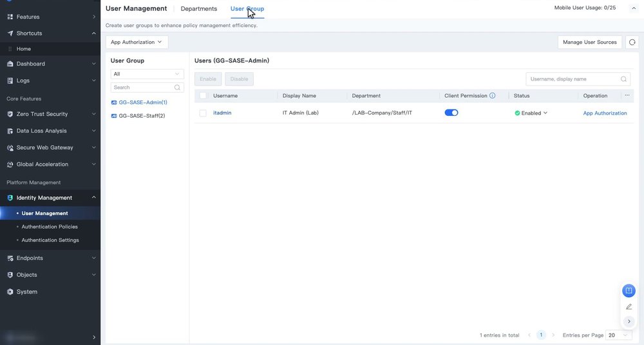This screenshot has width=644, height=345.
Task: Click the floating panel collapse arrow
Action: 629,322
